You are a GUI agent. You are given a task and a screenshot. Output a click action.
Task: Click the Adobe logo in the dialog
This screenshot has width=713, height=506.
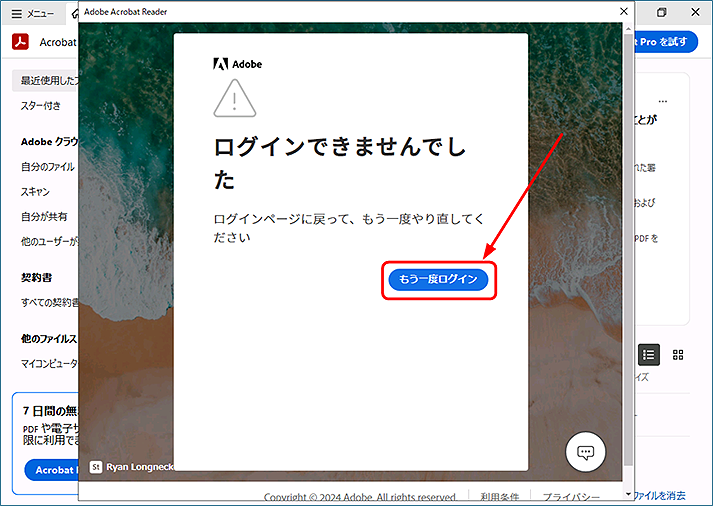click(237, 64)
